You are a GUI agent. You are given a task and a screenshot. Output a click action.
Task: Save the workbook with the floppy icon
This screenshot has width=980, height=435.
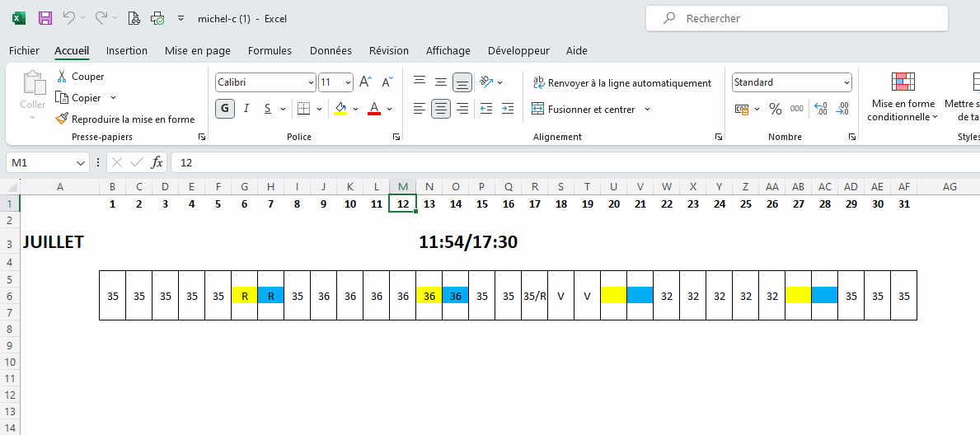coord(45,18)
